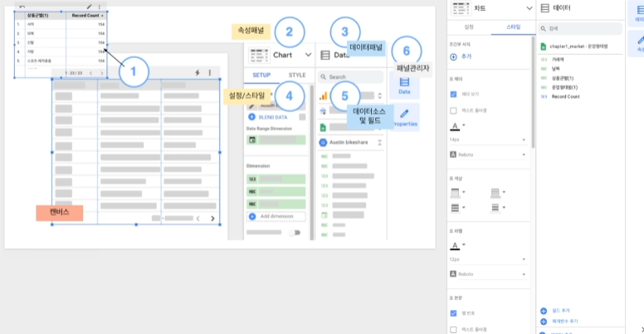
Task: Open the 표 라벨 font color picker
Action: (457, 246)
